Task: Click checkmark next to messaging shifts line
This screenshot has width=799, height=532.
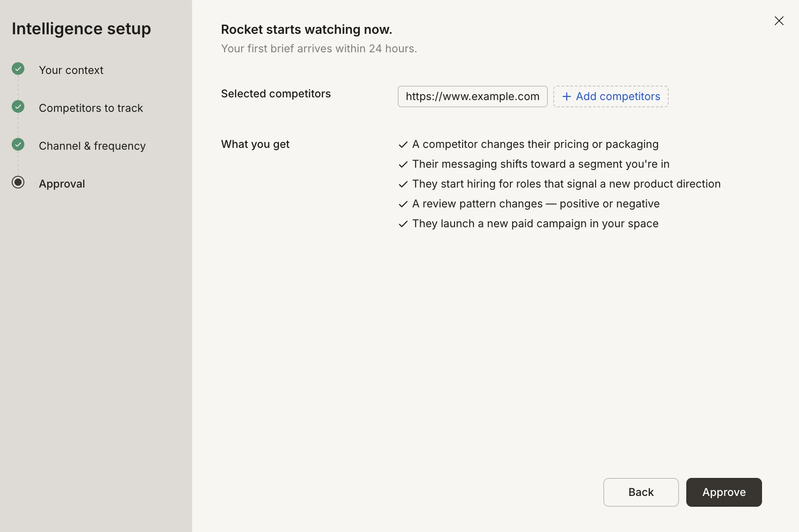Action: click(x=403, y=165)
